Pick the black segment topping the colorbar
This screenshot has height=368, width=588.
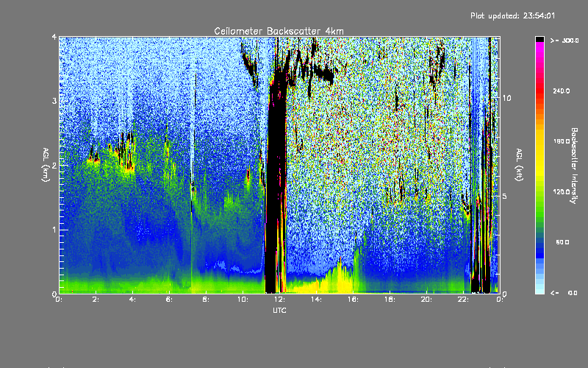click(539, 40)
